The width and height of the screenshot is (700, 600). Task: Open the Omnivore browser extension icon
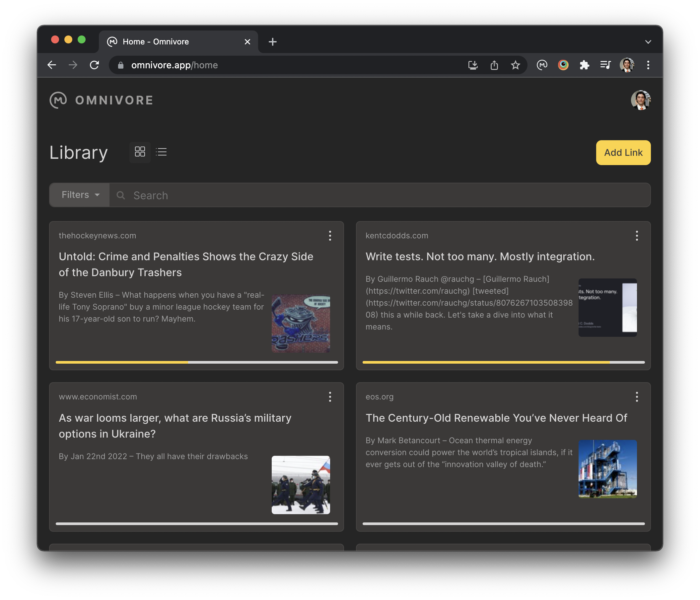tap(542, 65)
